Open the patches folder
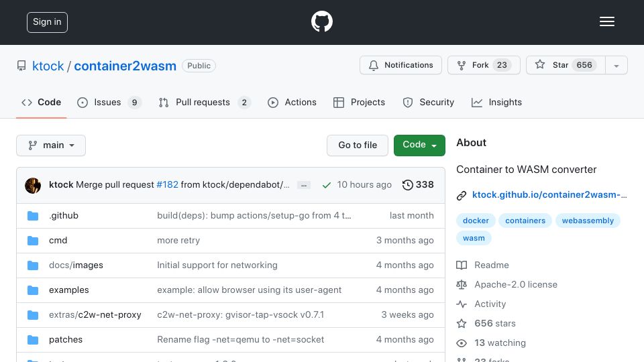 (x=66, y=340)
